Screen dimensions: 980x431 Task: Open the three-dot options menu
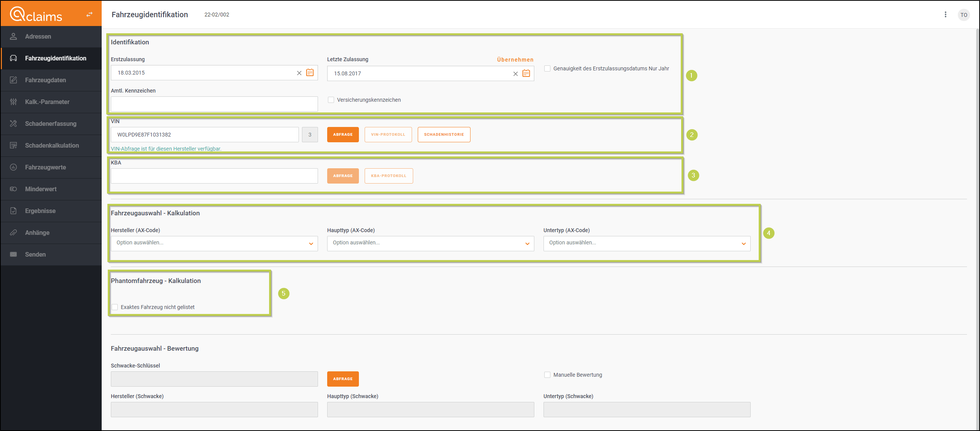point(945,15)
